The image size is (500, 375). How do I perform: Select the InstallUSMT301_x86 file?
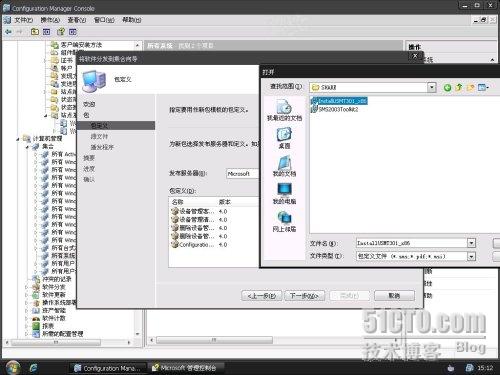click(339, 101)
